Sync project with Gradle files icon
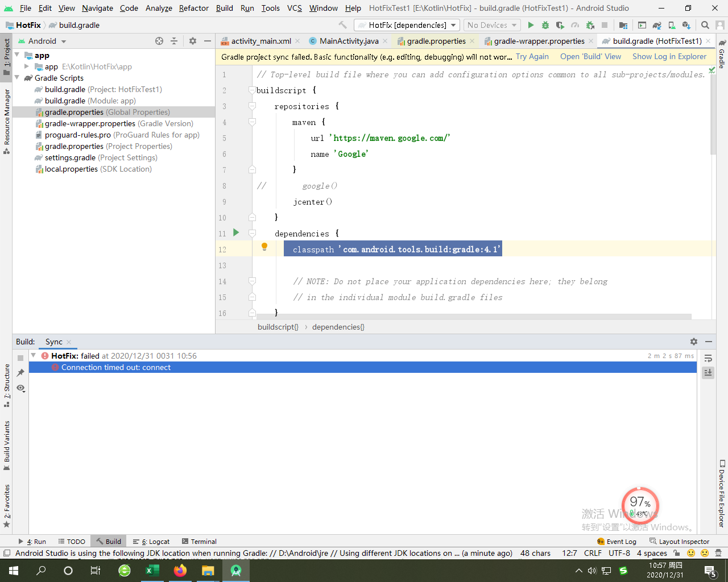Image resolution: width=728 pixels, height=582 pixels. tap(657, 25)
